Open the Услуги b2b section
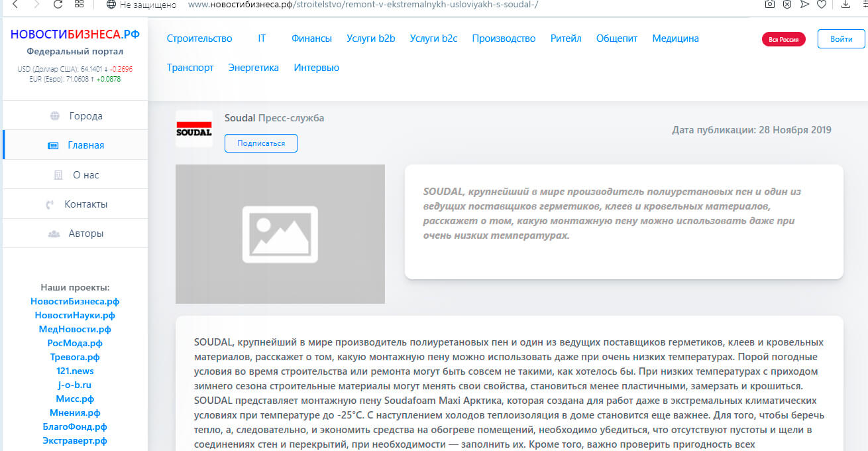 370,38
